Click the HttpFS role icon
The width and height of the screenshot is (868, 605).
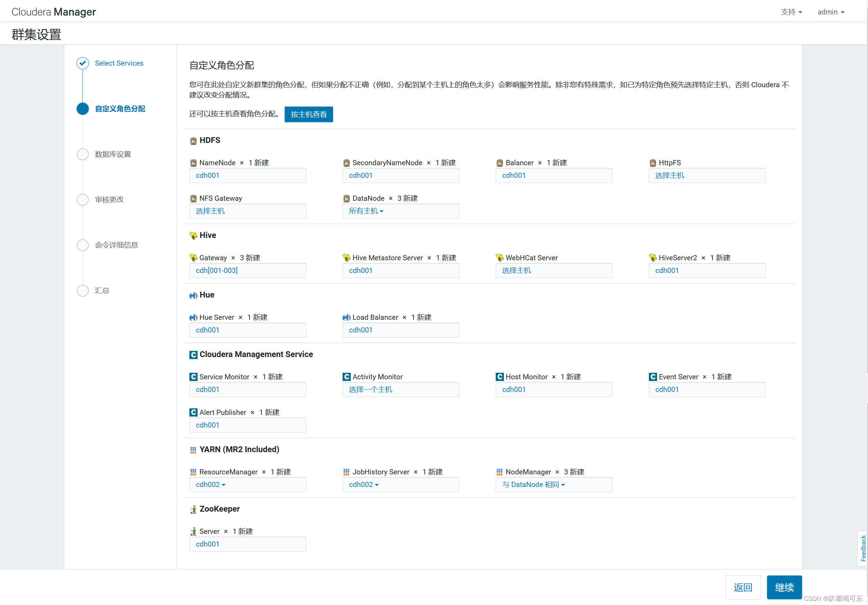pos(653,163)
